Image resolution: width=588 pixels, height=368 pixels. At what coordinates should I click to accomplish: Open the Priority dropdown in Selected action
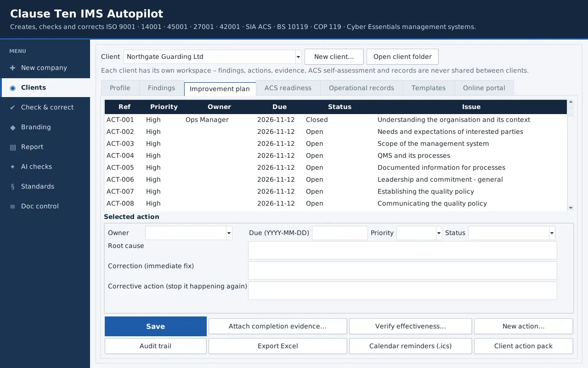(439, 233)
